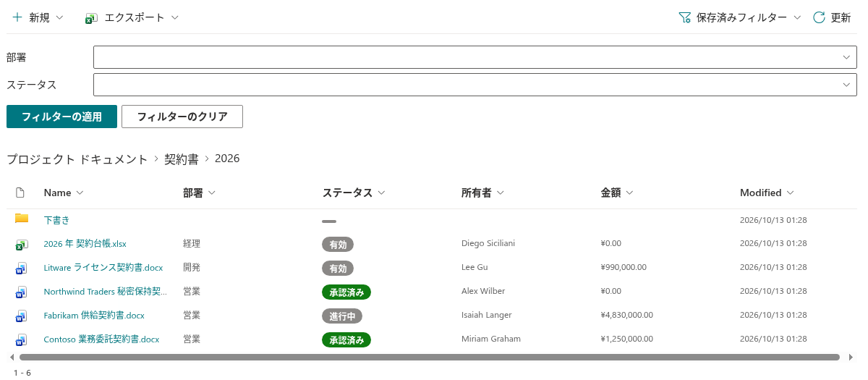Click the 新規 command

(38, 17)
